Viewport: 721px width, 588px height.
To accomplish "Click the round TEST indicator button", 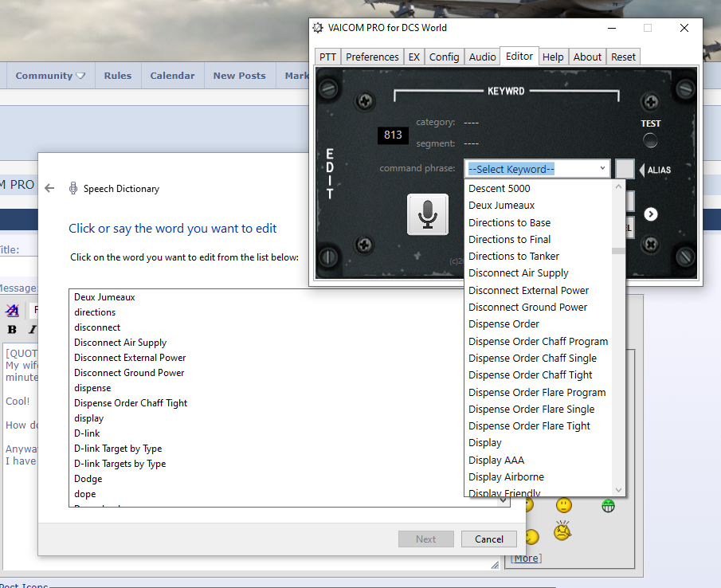I will 650,140.
